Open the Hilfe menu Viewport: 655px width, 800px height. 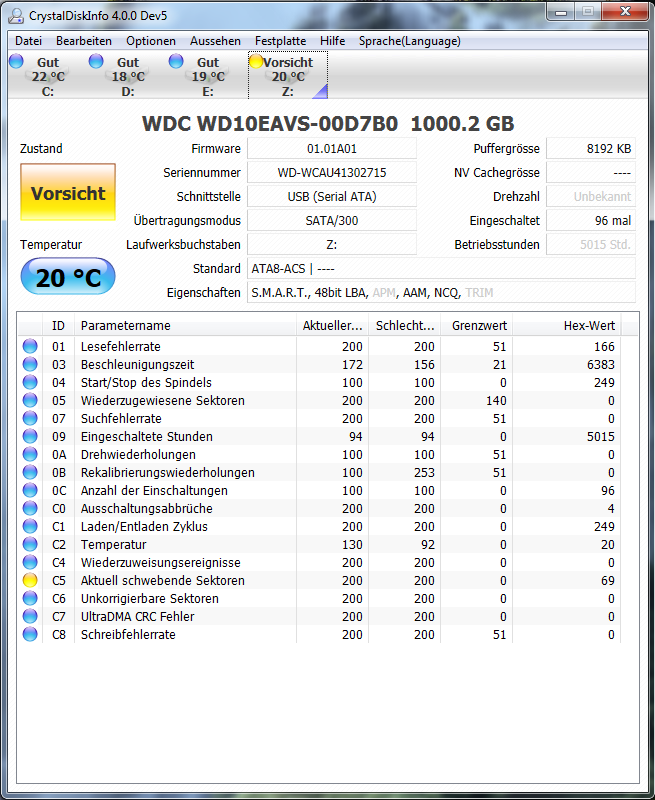pos(333,41)
